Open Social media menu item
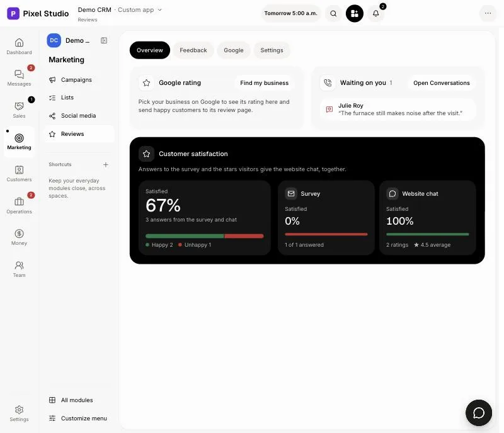The image size is (504, 433). (79, 116)
